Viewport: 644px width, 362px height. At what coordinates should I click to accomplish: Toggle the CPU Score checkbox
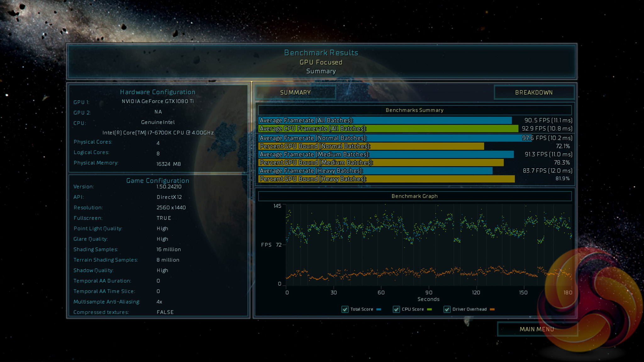pyautogui.click(x=396, y=309)
